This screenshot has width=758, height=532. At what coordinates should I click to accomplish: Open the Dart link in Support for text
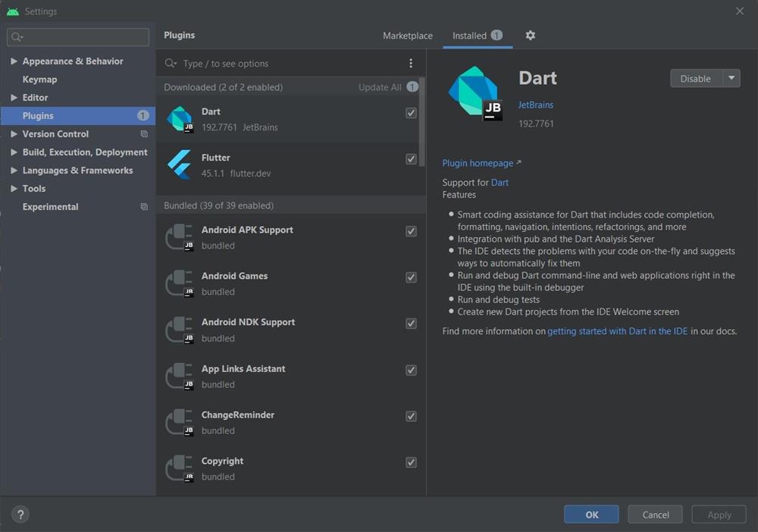[x=500, y=182]
